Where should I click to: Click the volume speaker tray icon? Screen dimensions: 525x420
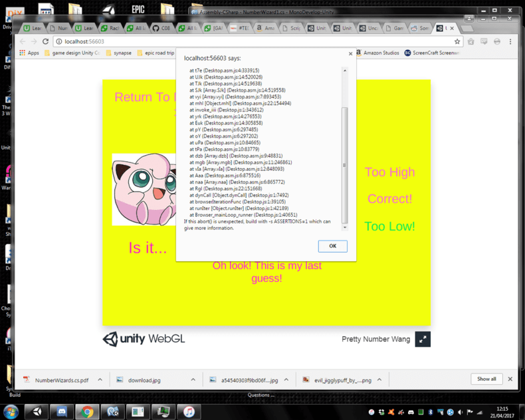click(x=461, y=412)
